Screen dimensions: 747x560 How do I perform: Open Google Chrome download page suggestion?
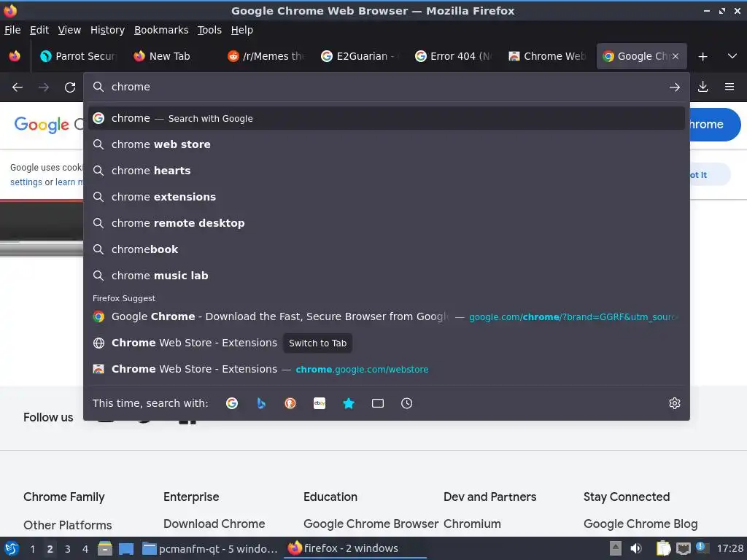(387, 316)
